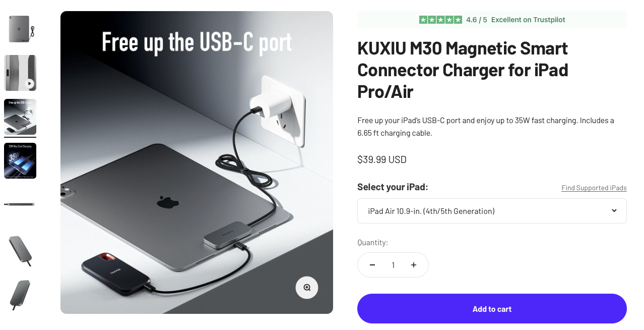The width and height of the screenshot is (644, 330).
Task: View the Trustpilot 4.6 / 5 rating
Action: click(x=477, y=20)
